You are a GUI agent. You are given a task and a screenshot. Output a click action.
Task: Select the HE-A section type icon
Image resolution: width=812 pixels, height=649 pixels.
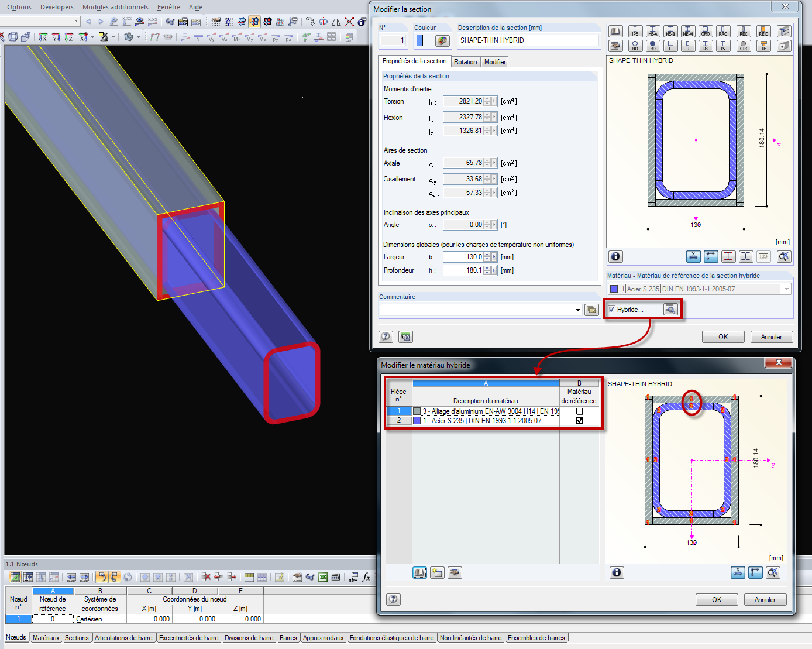point(652,31)
